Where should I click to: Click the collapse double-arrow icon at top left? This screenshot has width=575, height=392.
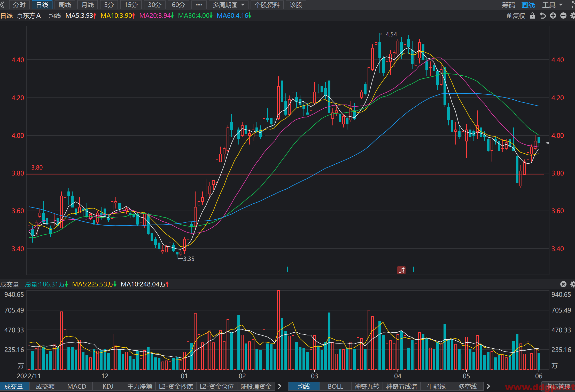point(3,5)
